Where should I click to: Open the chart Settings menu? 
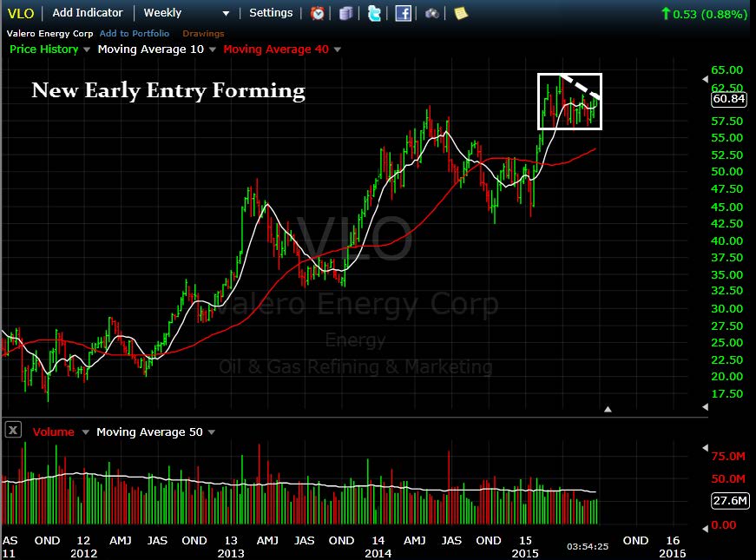pyautogui.click(x=271, y=13)
